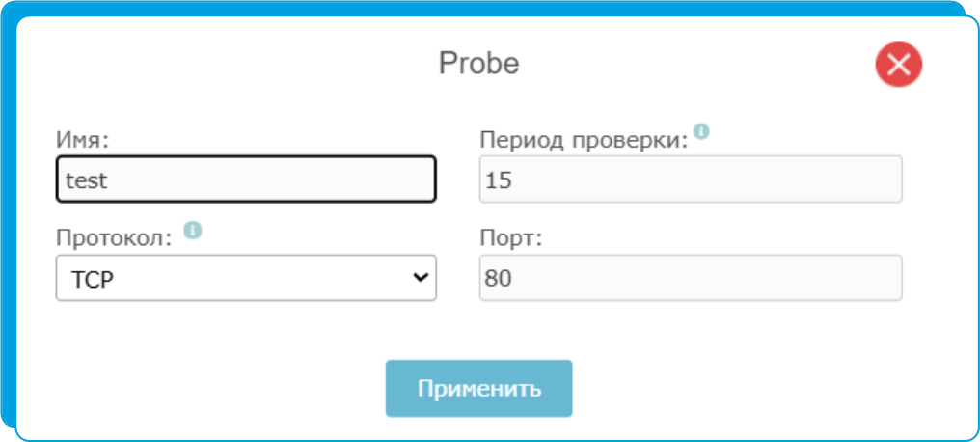Select the TCP text in protocol selector
This screenshot has height=442, width=980.
(92, 280)
